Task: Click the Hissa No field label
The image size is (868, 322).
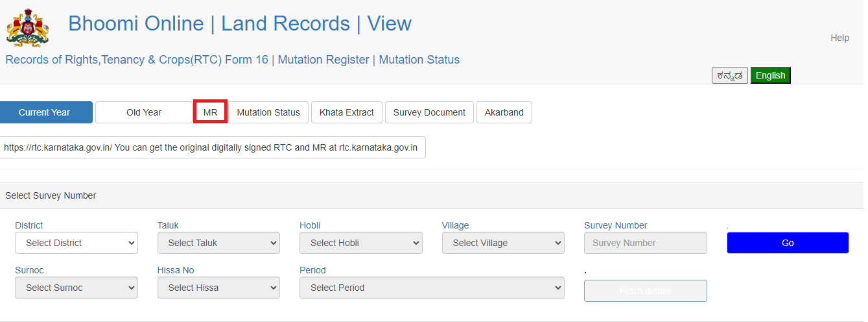Action: click(176, 270)
